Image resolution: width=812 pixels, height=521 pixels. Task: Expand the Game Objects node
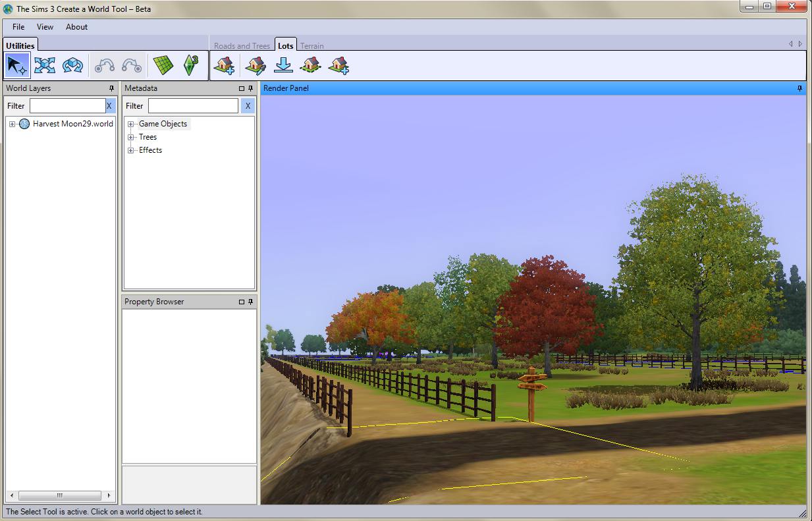tap(130, 124)
